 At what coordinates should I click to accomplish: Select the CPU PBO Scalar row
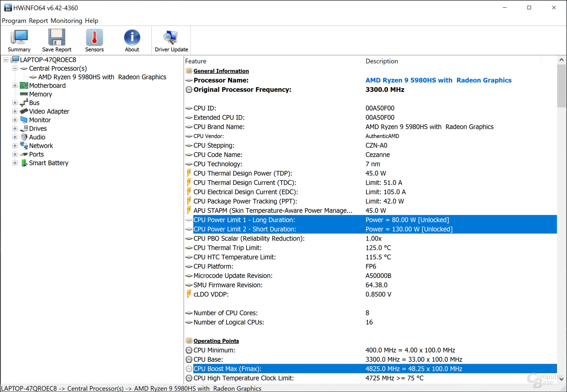370,238
